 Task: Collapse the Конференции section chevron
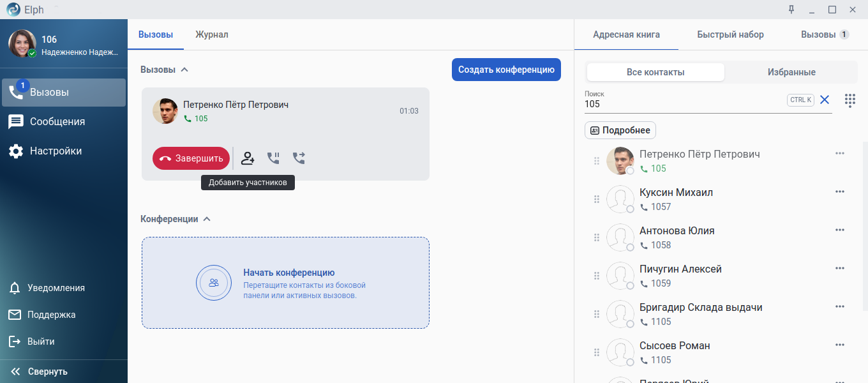tap(207, 219)
